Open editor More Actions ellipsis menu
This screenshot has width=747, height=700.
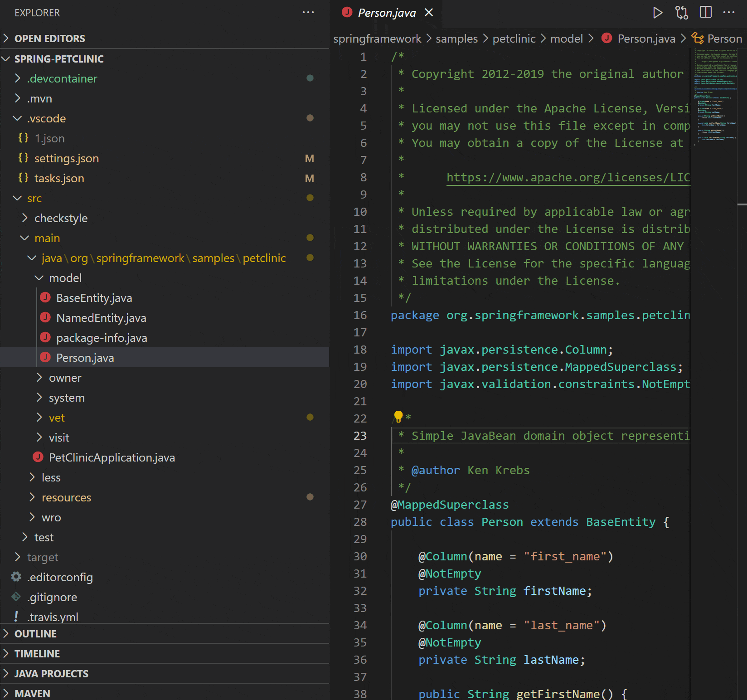tap(729, 13)
